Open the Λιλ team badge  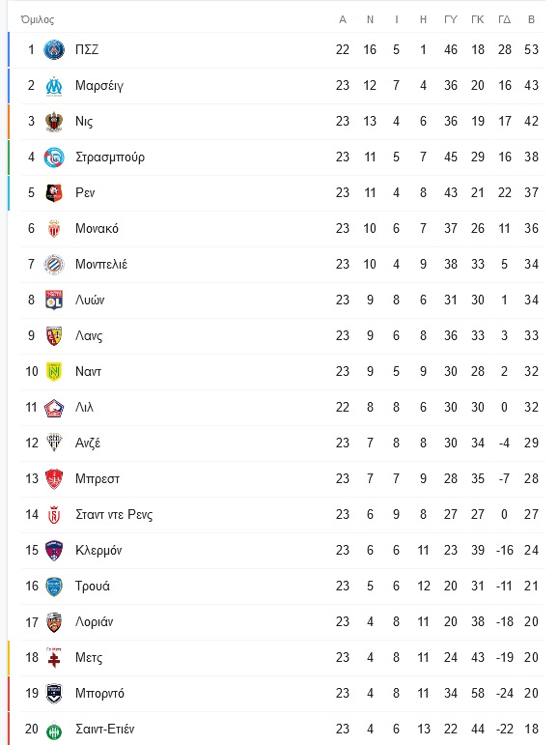[54, 408]
